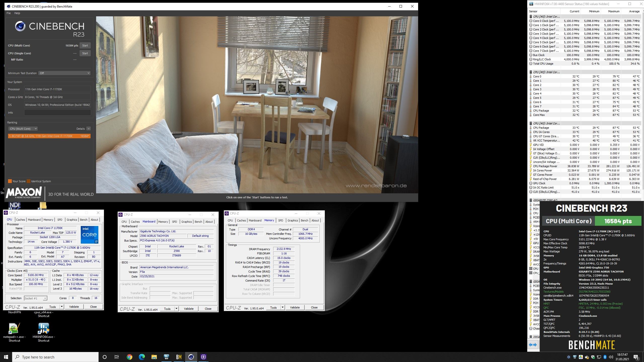The image size is (644, 362).
Task: Click the Cinebench title bar app icon
Action: (x=8, y=6)
